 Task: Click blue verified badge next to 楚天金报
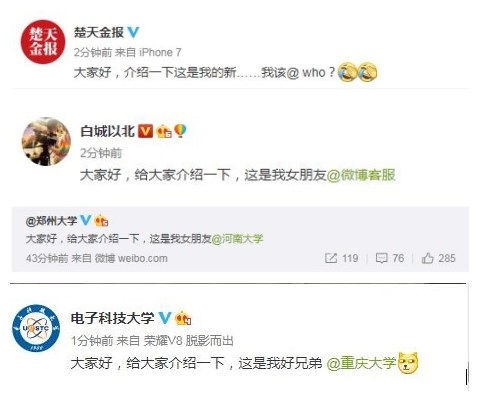pyautogui.click(x=133, y=32)
